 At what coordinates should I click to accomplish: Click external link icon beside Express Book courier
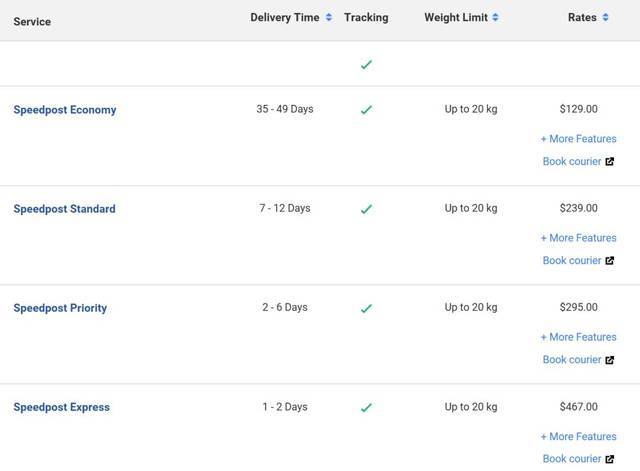tap(610, 459)
